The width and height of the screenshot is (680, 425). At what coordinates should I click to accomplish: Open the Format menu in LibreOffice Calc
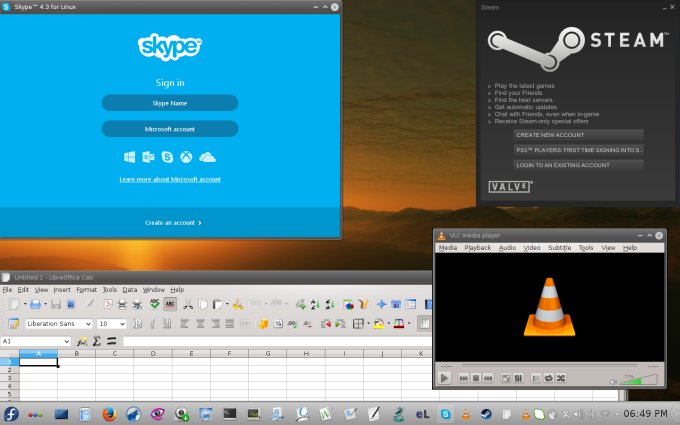[87, 290]
